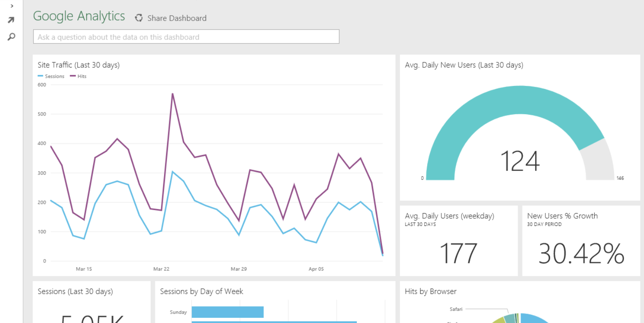Click the Sunday axis label

pyautogui.click(x=178, y=312)
